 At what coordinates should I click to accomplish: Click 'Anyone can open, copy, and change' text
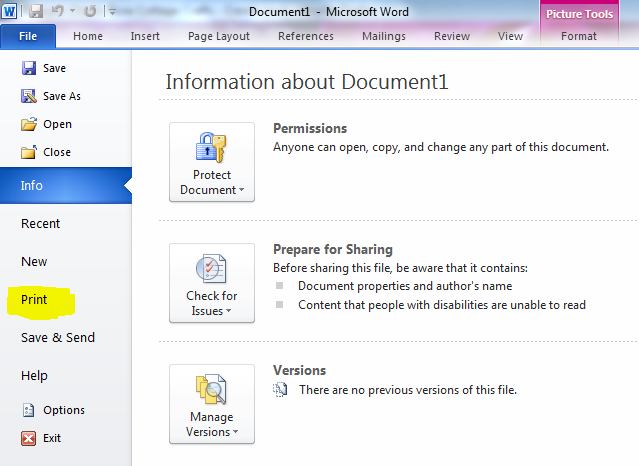[x=441, y=147]
